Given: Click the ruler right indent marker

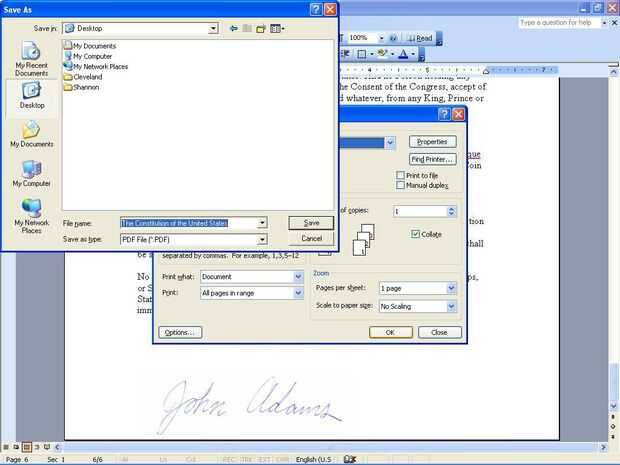Looking at the screenshot, I should [x=486, y=71].
